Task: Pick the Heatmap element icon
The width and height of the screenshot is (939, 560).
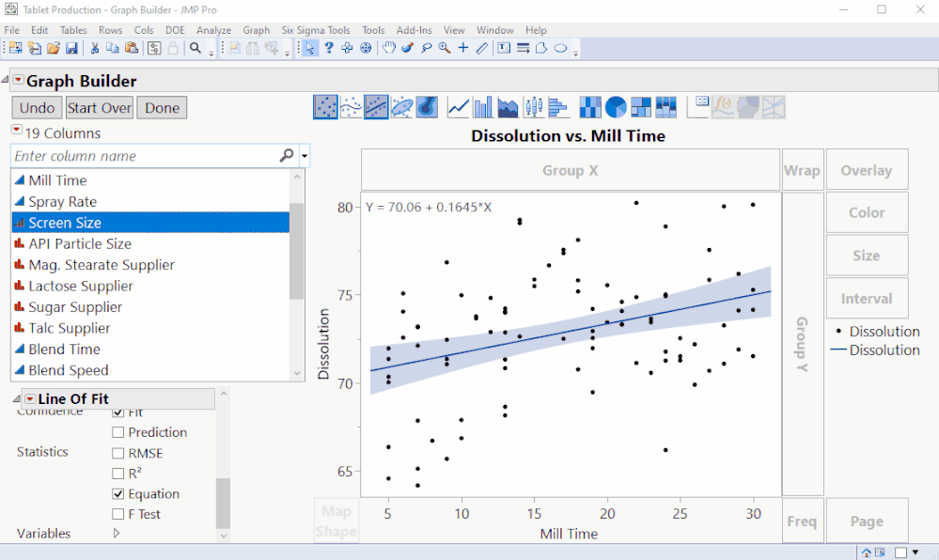Action: click(591, 107)
